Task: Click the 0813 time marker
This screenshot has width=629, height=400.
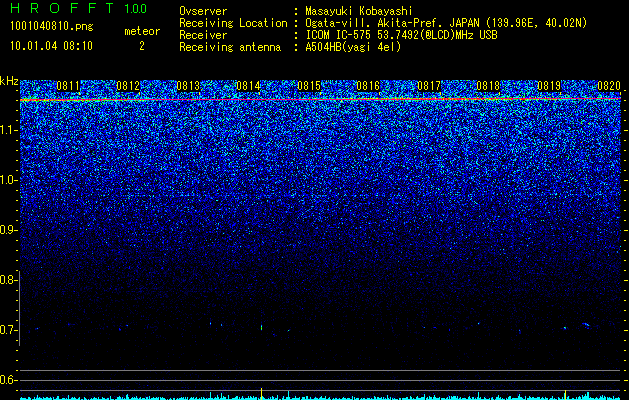Action: 188,86
